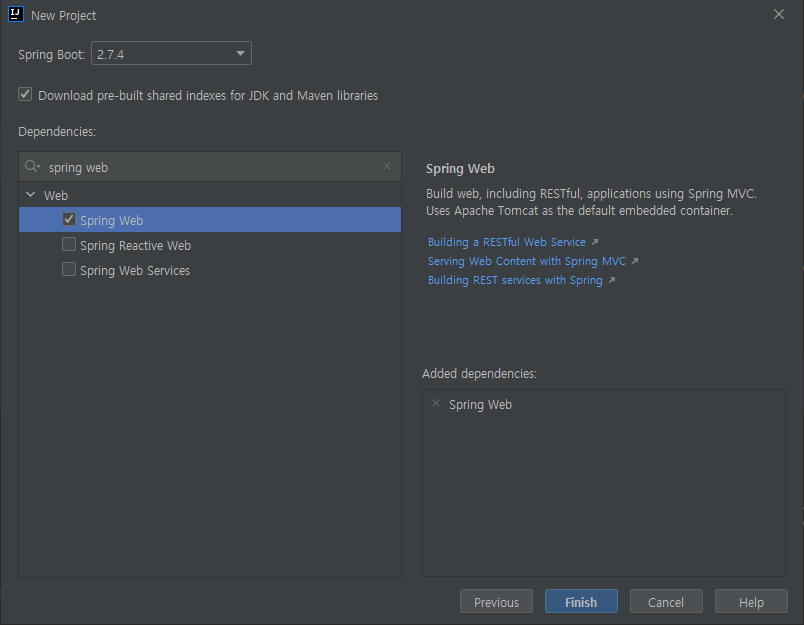Clear the dependency search text
The width and height of the screenshot is (804, 625).
tap(387, 166)
